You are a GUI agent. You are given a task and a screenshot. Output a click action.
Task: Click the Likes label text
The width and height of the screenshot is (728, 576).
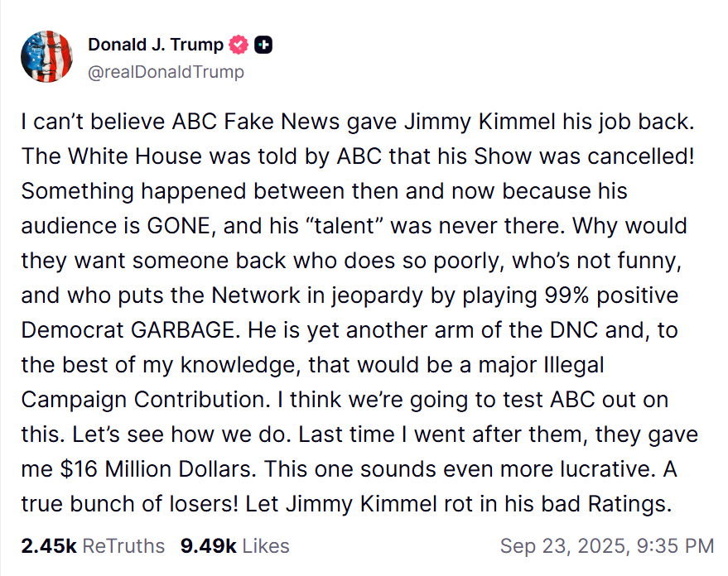(266, 546)
